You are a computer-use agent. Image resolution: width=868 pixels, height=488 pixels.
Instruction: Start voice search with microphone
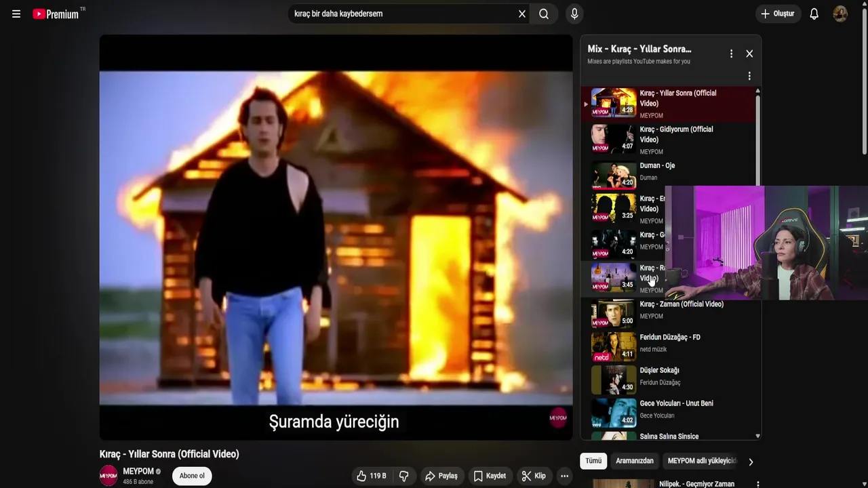[574, 14]
